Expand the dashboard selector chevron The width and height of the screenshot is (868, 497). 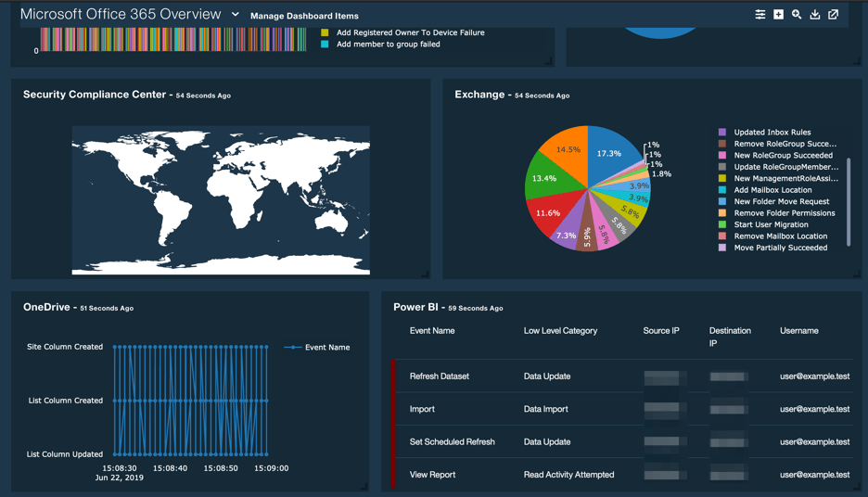coord(236,15)
